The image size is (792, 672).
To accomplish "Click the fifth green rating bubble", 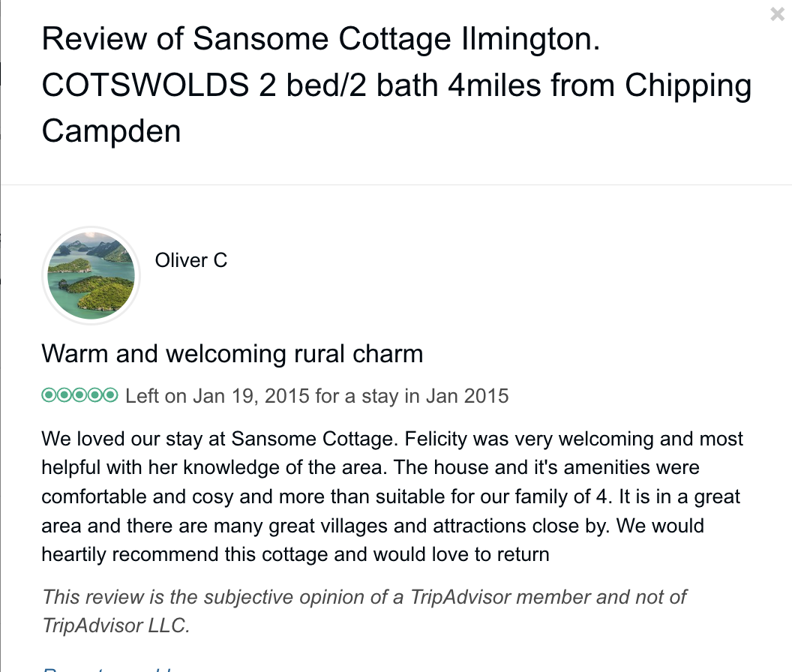I will point(110,395).
